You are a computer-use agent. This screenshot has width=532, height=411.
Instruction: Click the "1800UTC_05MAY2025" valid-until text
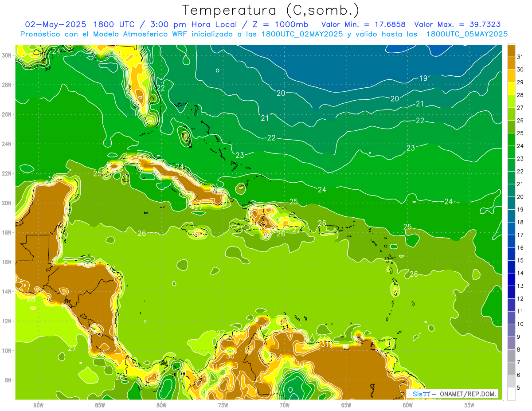pyautogui.click(x=467, y=34)
